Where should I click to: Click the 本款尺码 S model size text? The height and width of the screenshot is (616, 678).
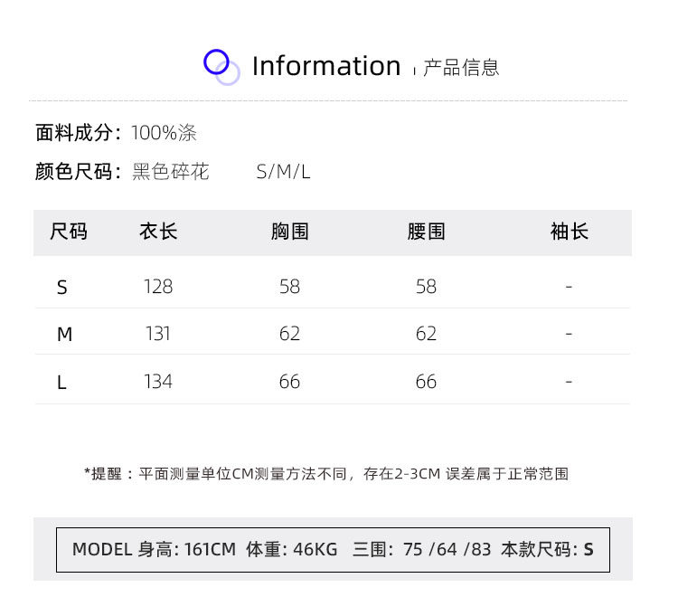[x=548, y=549]
